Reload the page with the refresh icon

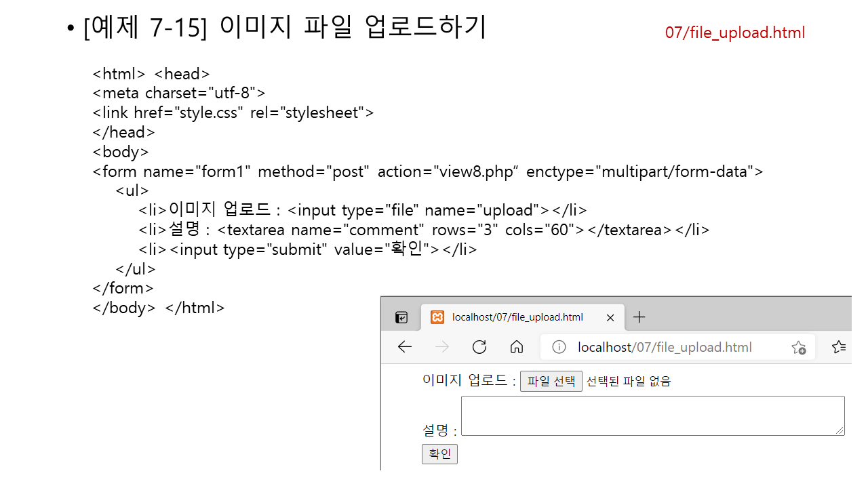coord(479,347)
